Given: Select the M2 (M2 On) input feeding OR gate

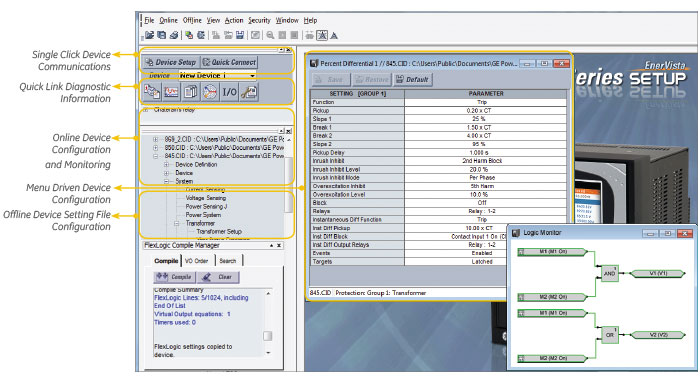Looking at the screenshot, I should click(553, 358).
